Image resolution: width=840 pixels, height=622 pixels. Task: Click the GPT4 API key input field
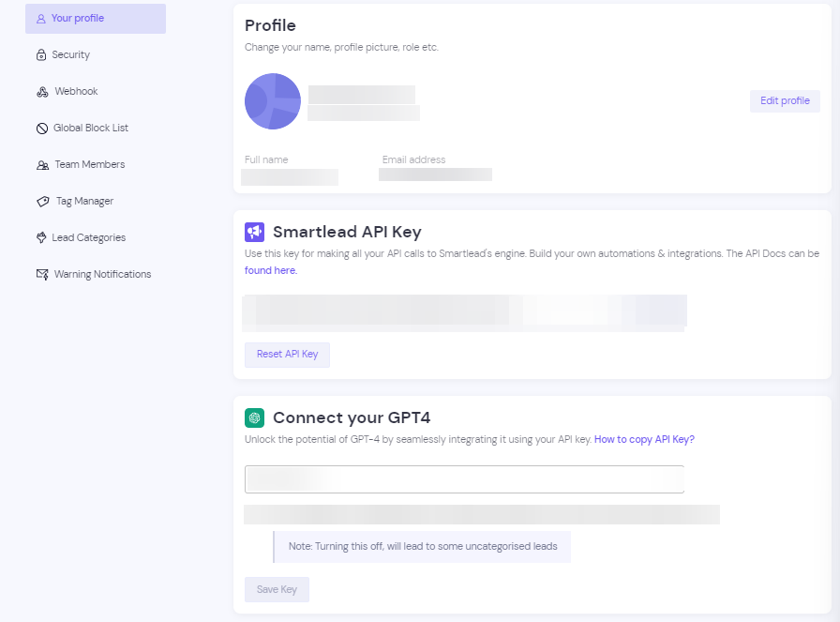click(x=464, y=479)
